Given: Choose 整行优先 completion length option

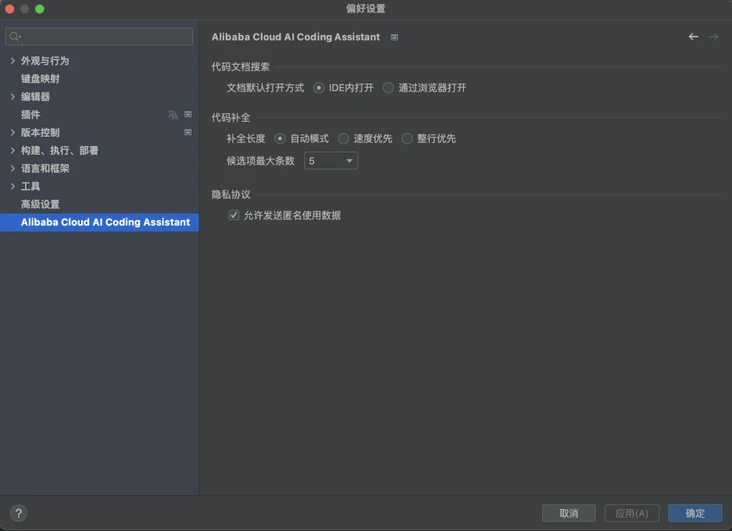Looking at the screenshot, I should 407,139.
